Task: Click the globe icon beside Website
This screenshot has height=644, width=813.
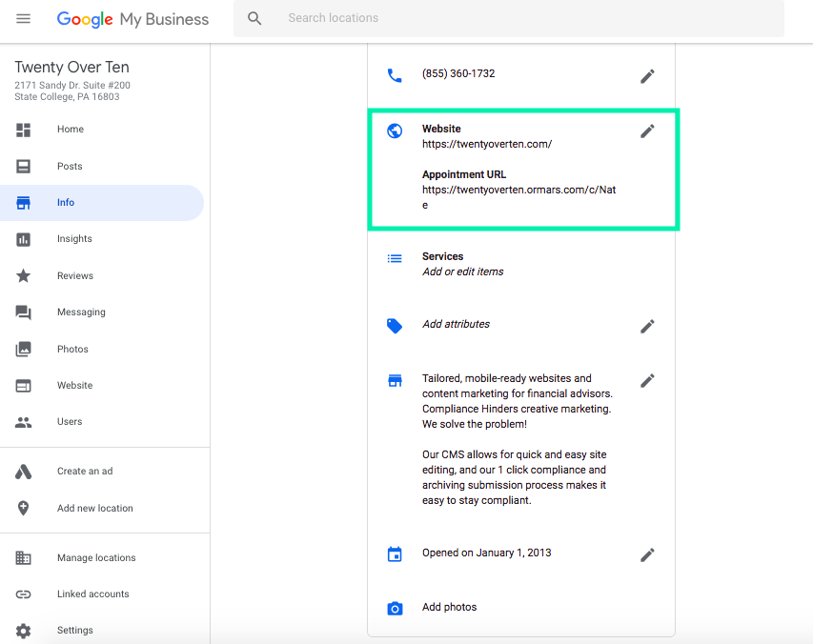Action: 395,131
